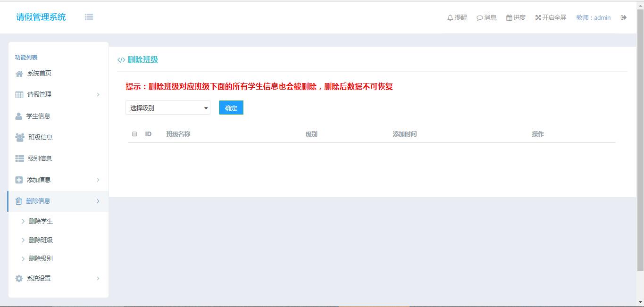Click the group icon for 班级信息
The width and height of the screenshot is (644, 307).
20,137
